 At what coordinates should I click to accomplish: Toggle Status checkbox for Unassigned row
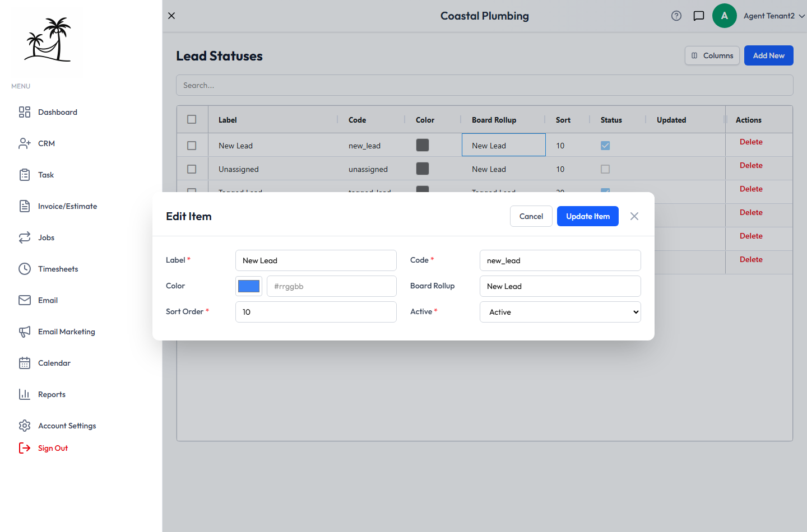[x=605, y=169]
